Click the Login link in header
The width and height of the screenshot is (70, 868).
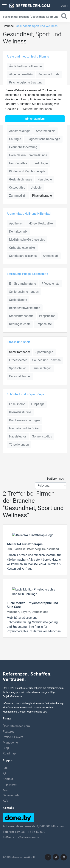(x=64, y=6)
